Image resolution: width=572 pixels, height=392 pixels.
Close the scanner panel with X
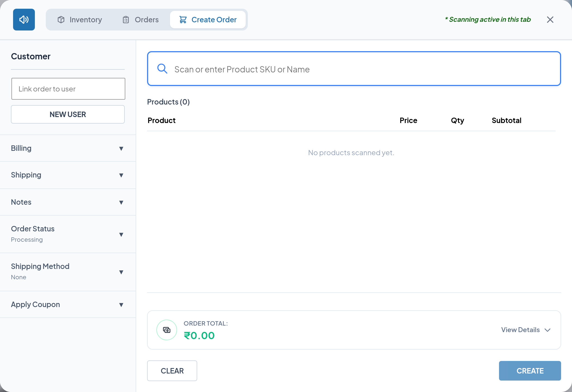click(550, 20)
